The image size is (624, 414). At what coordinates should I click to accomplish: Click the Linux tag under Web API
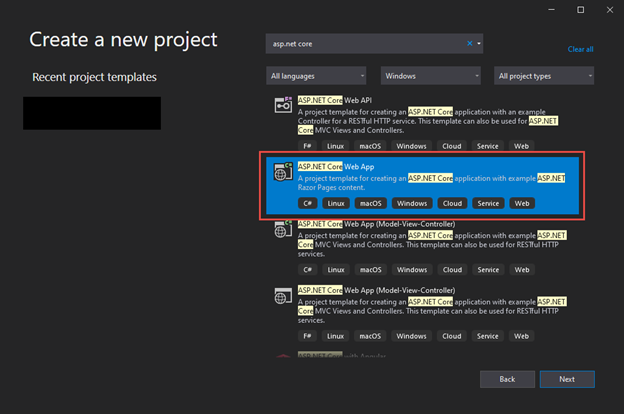click(335, 146)
